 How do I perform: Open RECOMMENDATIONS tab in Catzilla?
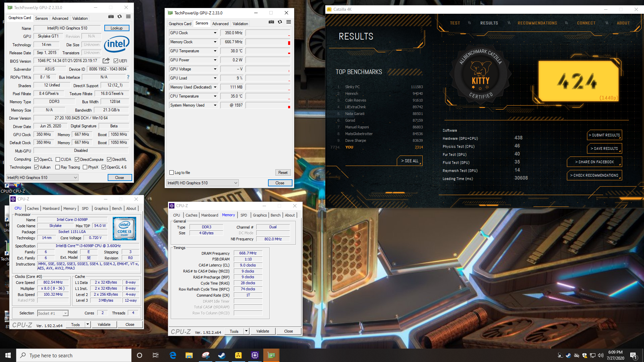(537, 23)
